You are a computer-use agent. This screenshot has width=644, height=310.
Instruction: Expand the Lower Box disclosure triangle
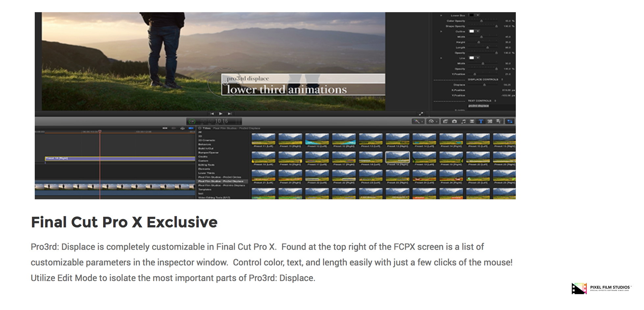pyautogui.click(x=441, y=15)
